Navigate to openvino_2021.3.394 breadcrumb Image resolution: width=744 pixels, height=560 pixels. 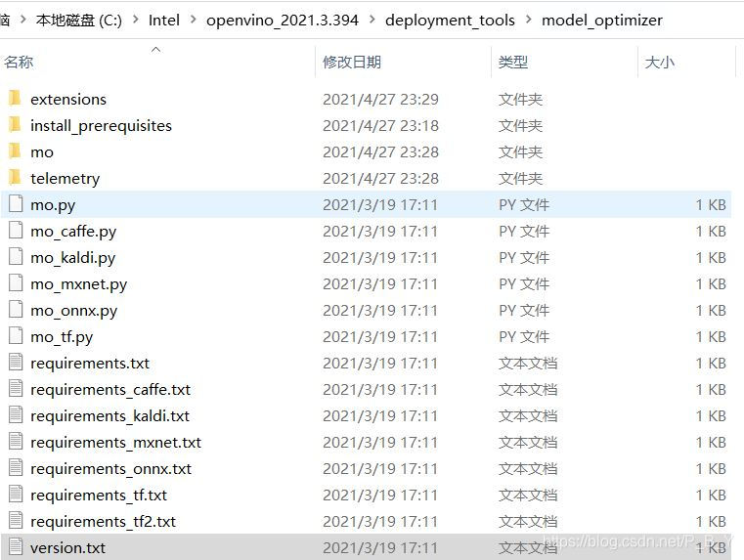(283, 21)
